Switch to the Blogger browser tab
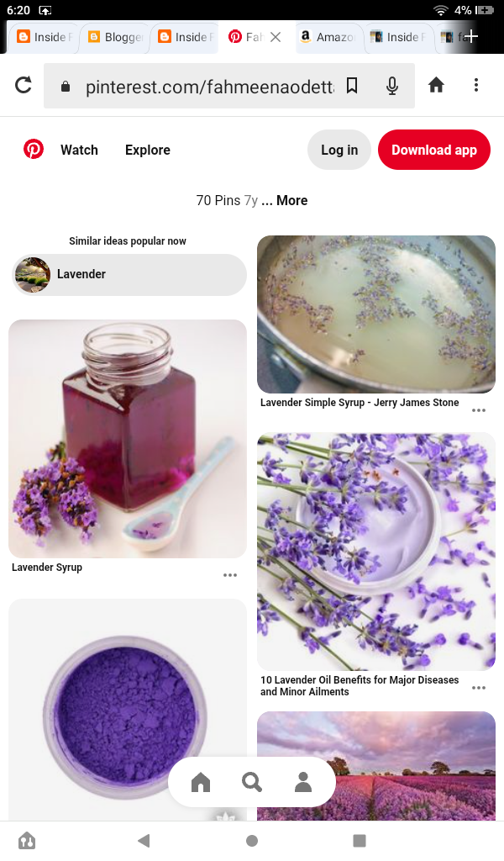Screen dimensions: 504x861 click(116, 37)
